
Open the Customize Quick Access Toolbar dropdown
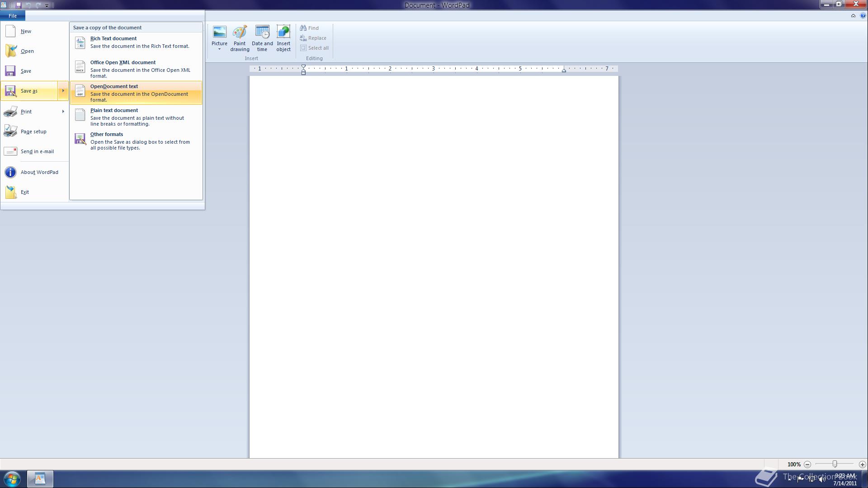point(47,5)
